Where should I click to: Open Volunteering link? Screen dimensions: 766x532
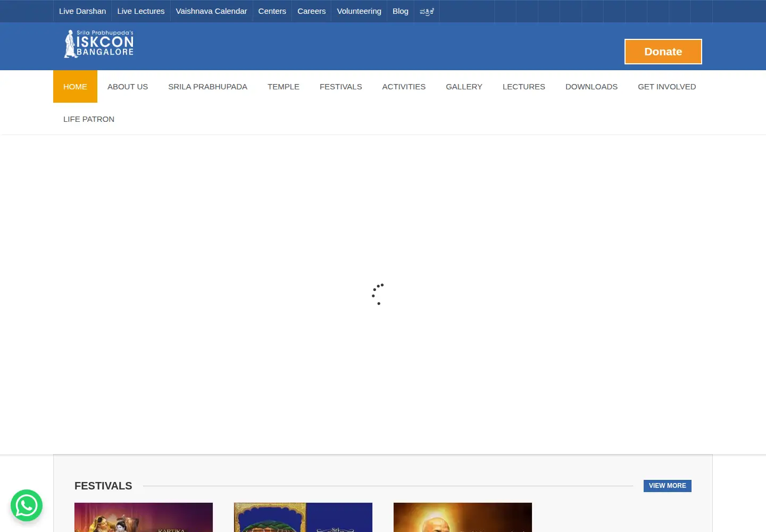(359, 11)
